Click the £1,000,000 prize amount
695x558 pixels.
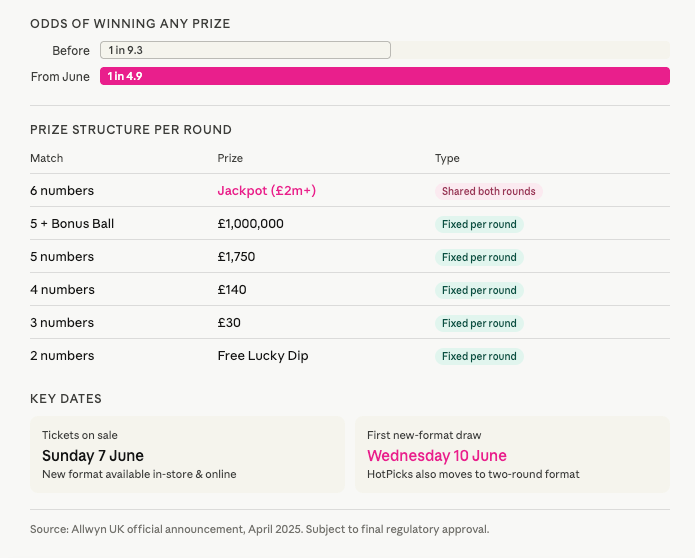pos(250,224)
